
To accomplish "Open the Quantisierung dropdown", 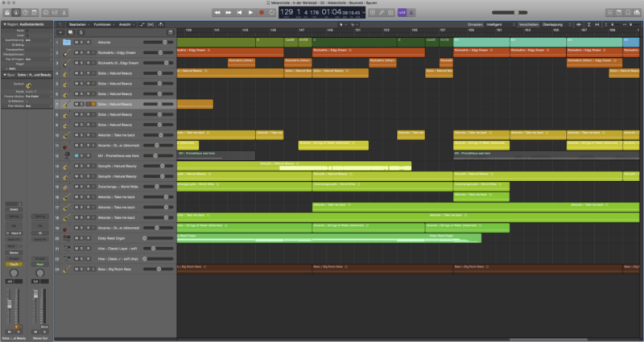I will 38,40.
